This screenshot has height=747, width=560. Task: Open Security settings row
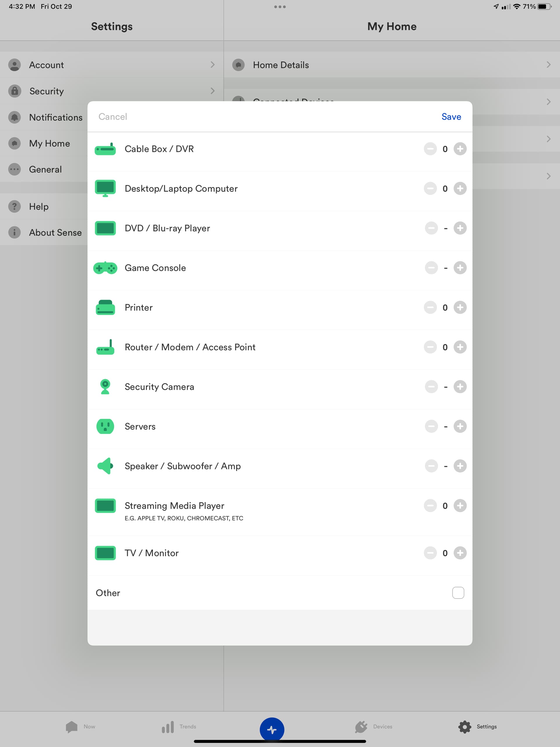(111, 91)
